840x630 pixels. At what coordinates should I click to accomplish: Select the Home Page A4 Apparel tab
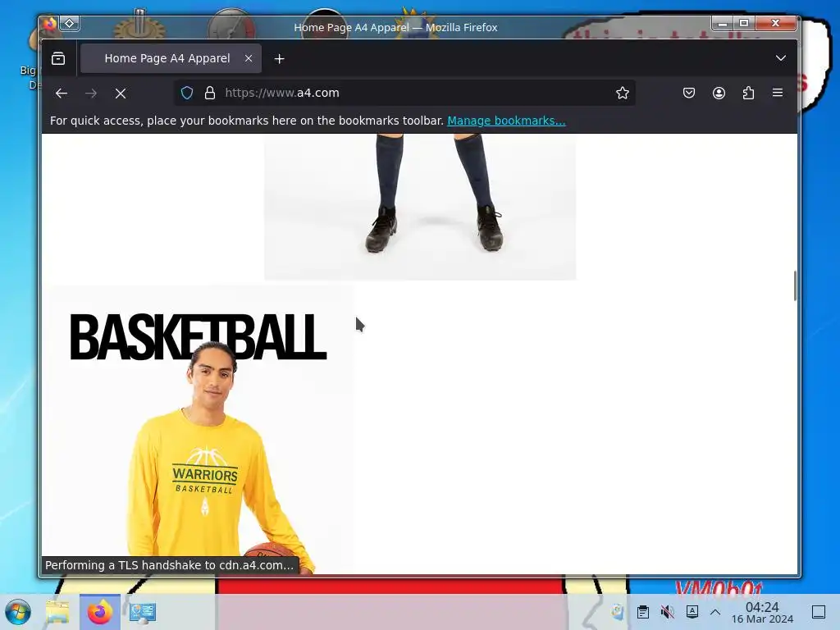click(171, 58)
